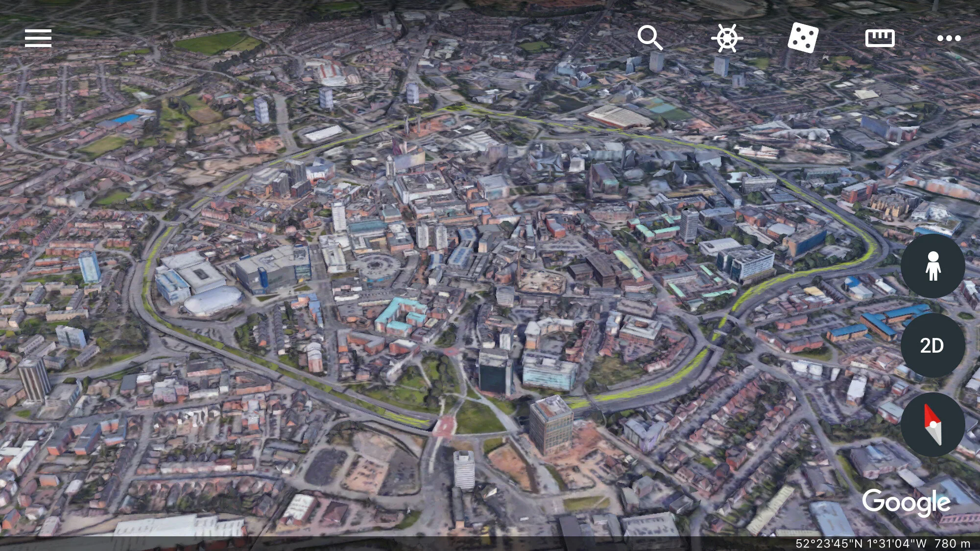Click the 780 m camera altitude text

pos(952,543)
